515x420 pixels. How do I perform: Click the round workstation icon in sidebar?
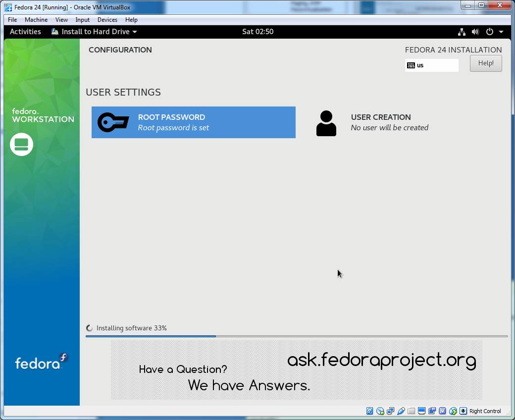(21, 144)
